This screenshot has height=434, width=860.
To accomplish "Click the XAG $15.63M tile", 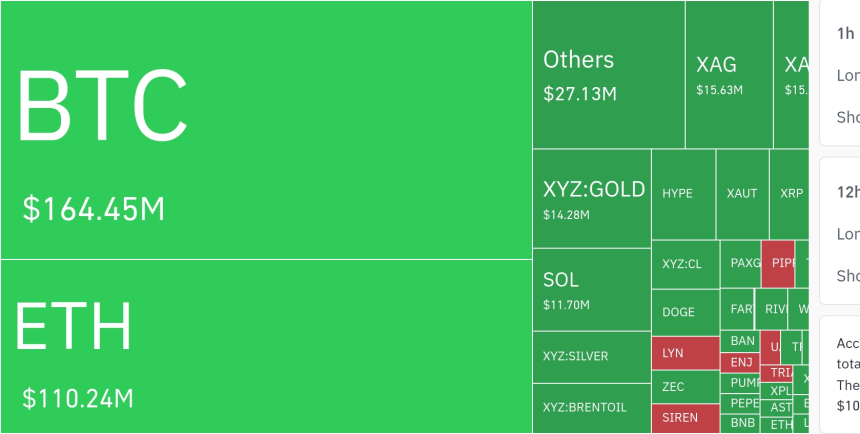I will [728, 75].
